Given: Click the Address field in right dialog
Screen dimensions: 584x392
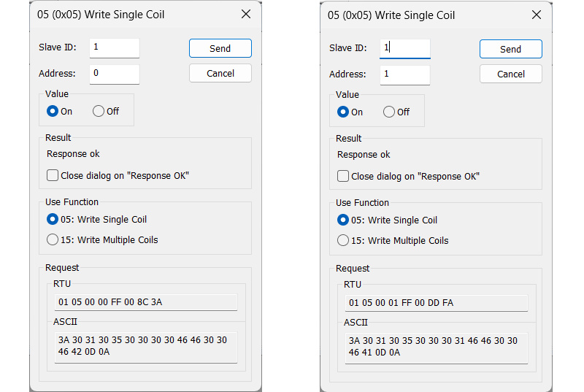Looking at the screenshot, I should (404, 74).
